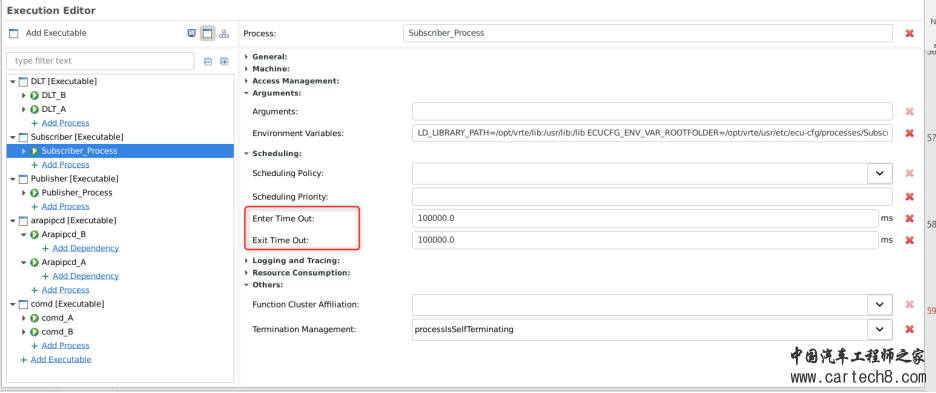This screenshot has height=393, width=936.
Task: Expand the Machine section
Action: 247,69
